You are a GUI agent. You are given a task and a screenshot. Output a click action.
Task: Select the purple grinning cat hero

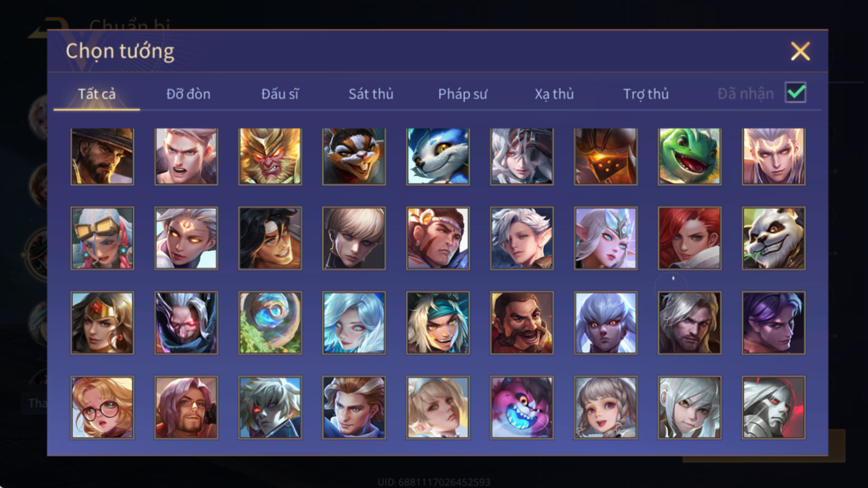point(522,408)
